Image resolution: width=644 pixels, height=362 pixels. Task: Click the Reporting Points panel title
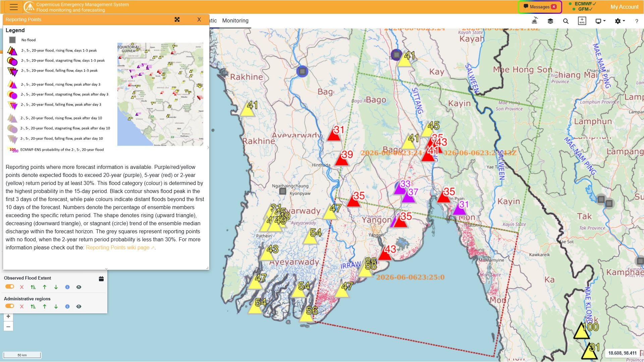pos(23,19)
